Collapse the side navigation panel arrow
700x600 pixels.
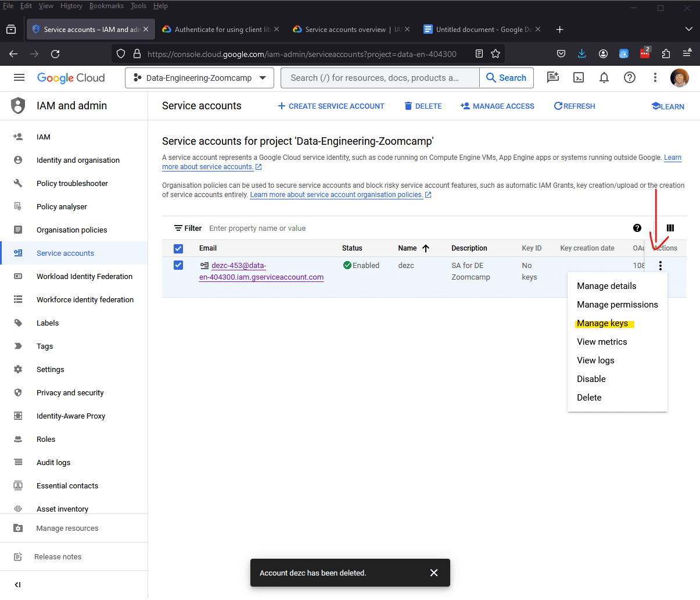click(x=17, y=584)
